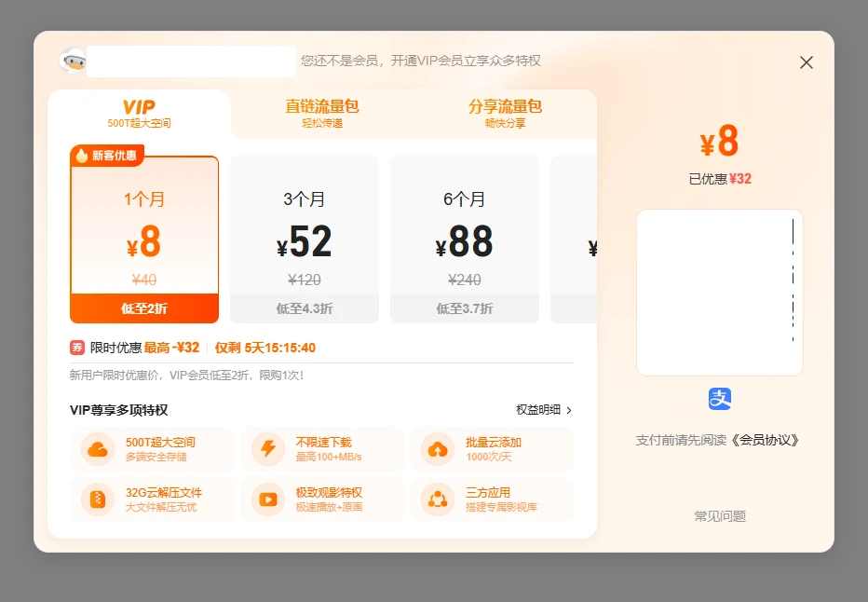Viewport: 868px width, 602px height.
Task: Select the 极致观影特权 play icon
Action: (267, 500)
